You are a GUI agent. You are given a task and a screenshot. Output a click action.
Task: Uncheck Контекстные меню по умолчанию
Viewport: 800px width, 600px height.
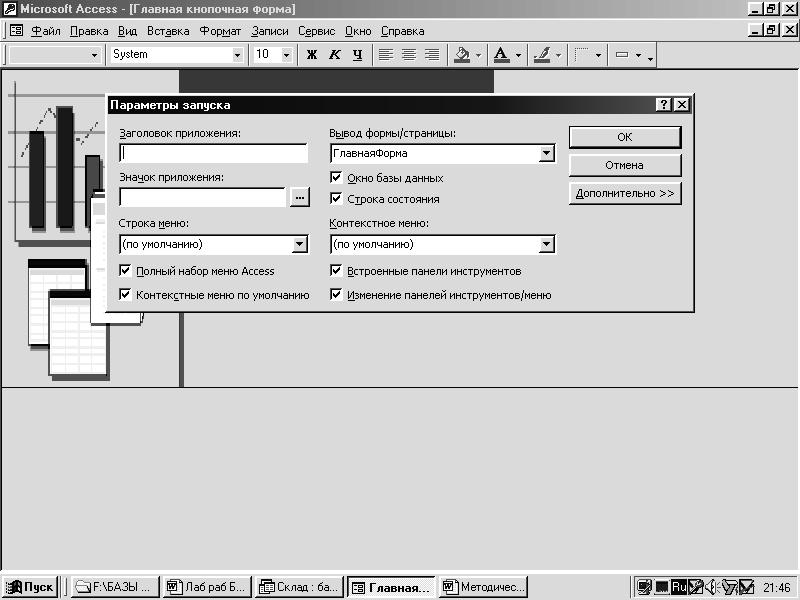[x=125, y=294]
